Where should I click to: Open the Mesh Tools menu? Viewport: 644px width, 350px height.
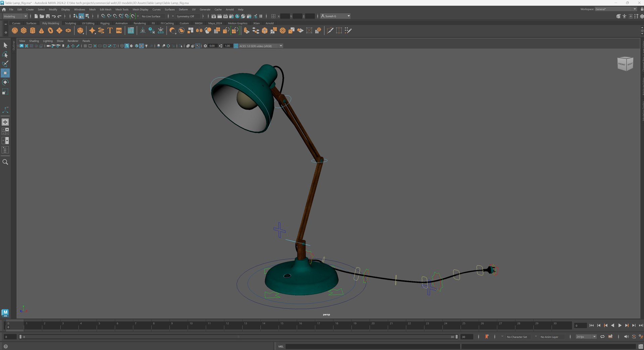(122, 9)
